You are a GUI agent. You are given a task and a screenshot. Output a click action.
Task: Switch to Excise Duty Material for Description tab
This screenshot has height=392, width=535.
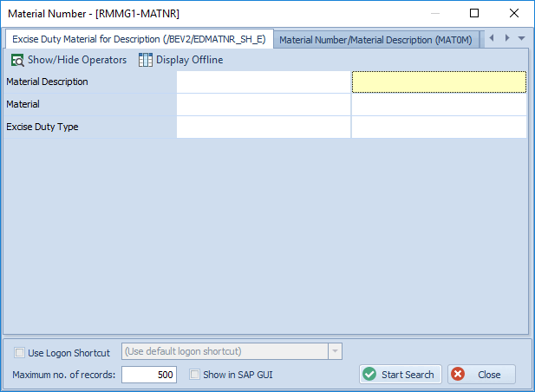coord(139,39)
